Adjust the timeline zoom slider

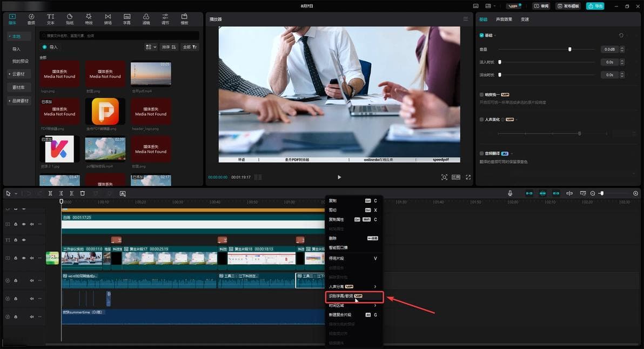[x=602, y=193]
